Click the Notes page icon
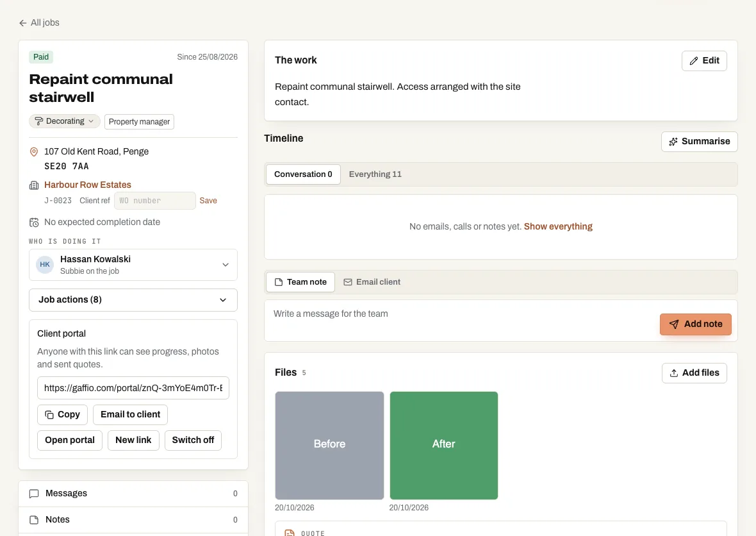The height and width of the screenshot is (536, 756). [34, 519]
